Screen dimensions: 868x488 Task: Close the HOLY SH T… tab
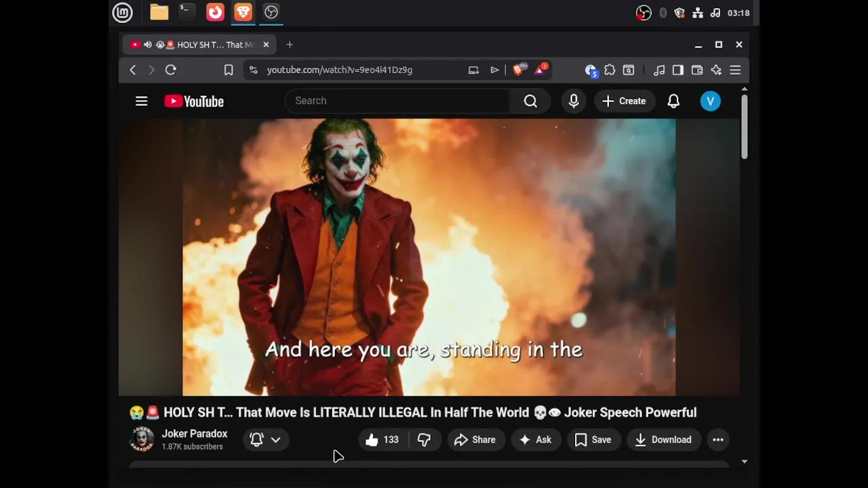[266, 45]
